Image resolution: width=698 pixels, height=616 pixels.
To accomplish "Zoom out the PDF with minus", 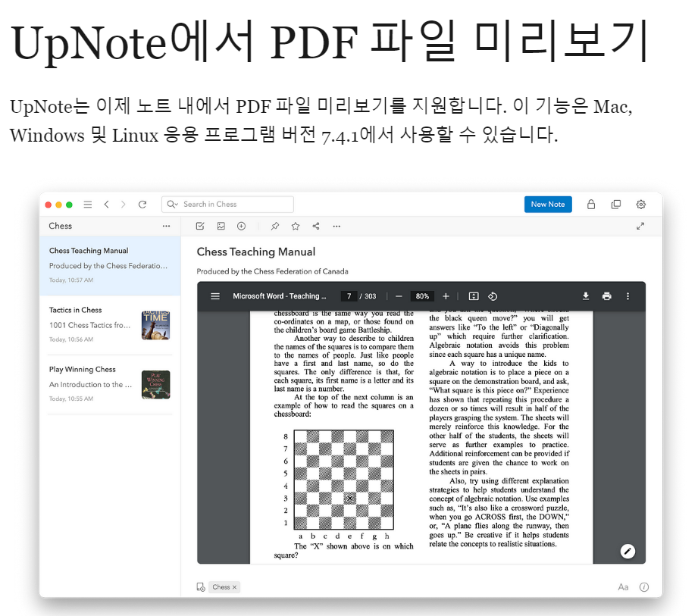I will 399,296.
